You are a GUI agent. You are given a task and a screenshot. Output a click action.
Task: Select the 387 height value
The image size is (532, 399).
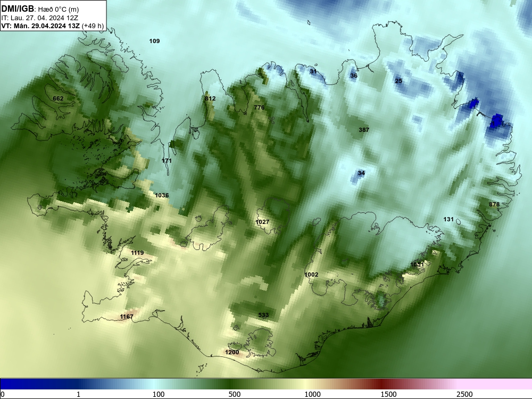click(364, 130)
